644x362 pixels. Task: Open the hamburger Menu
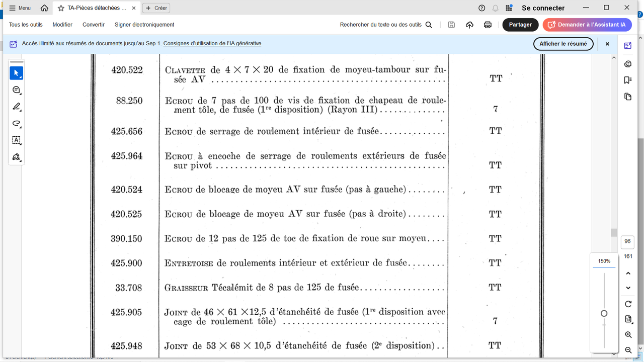[x=20, y=8]
